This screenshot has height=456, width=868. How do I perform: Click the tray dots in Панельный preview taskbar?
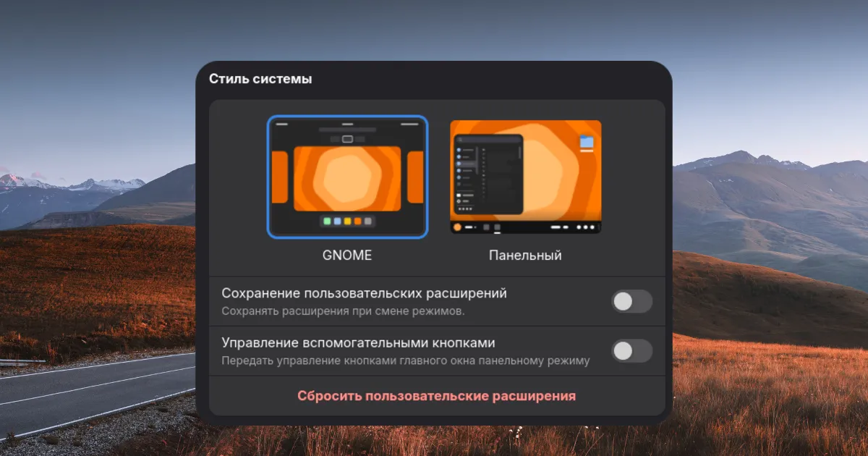586,227
